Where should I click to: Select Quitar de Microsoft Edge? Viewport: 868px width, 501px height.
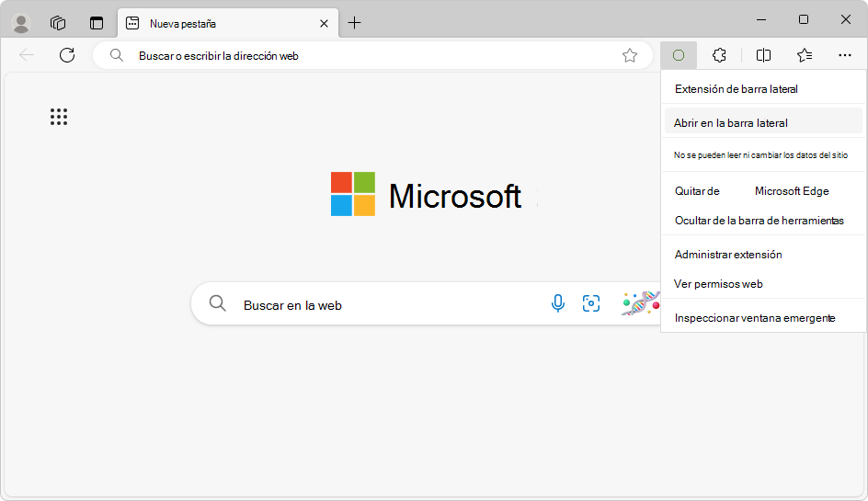tap(764, 191)
